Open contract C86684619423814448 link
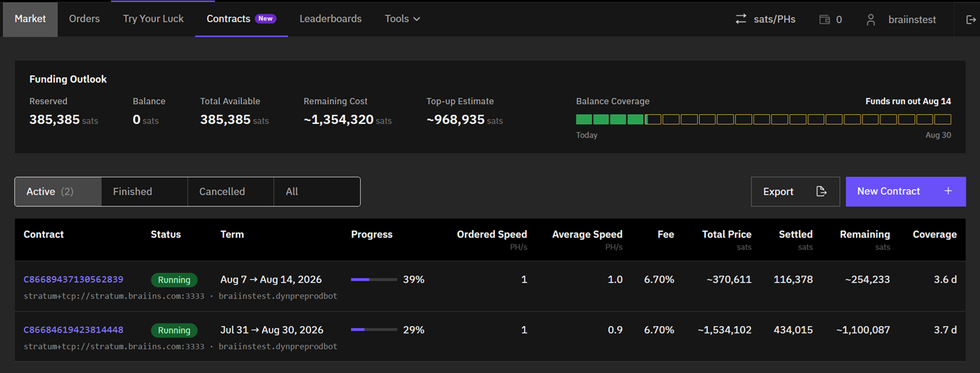980x373 pixels. pos(74,330)
